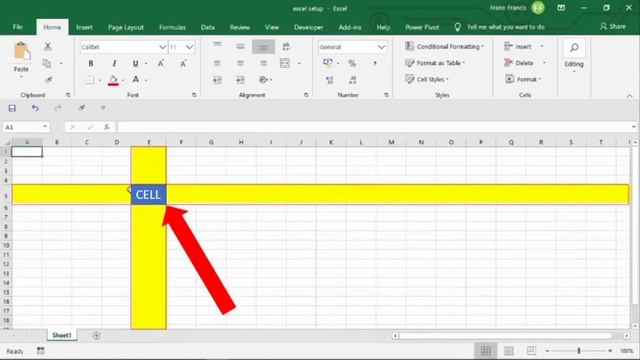The height and width of the screenshot is (360, 640).
Task: Open Cell Styles menu
Action: pyautogui.click(x=427, y=79)
